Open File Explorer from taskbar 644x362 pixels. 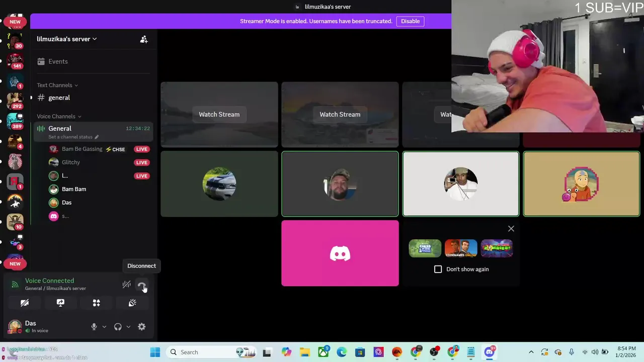[304, 352]
